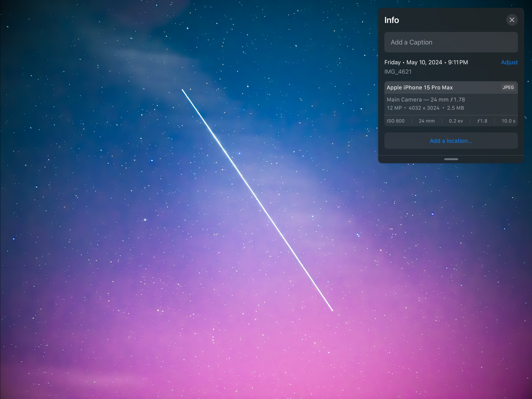Viewport: 532px width, 399px height.
Task: Click the JPEG format badge
Action: click(x=508, y=87)
